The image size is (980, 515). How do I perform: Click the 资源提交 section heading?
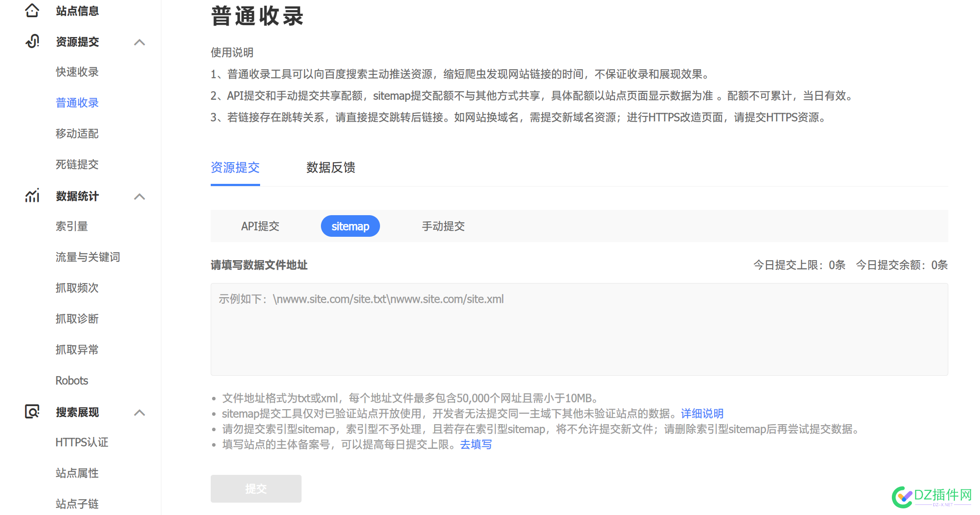[77, 42]
